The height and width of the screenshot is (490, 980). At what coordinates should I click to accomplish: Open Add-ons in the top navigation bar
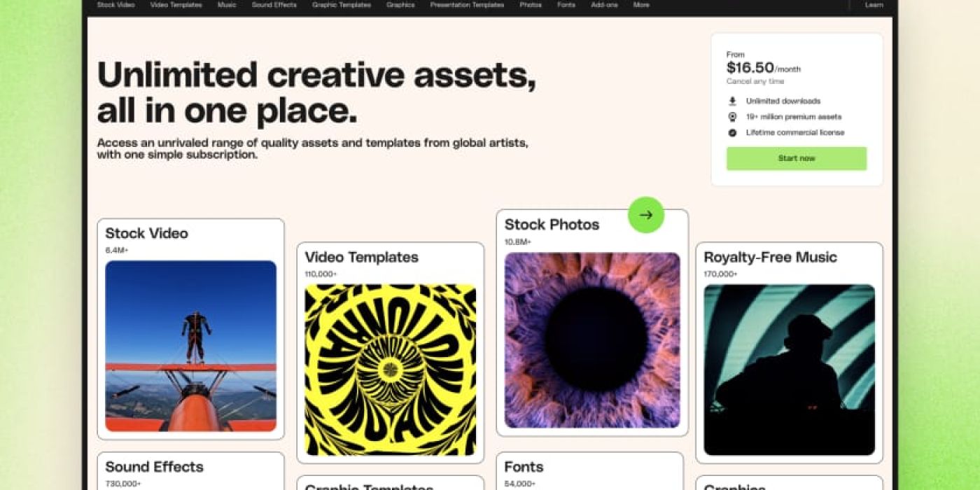coord(604,5)
